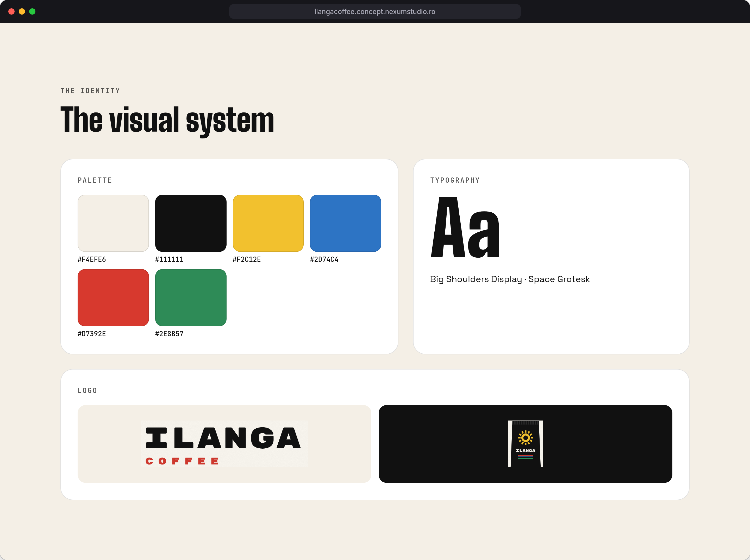The image size is (750, 560).
Task: Select the green #2E8B57 swatch
Action: coord(191,298)
